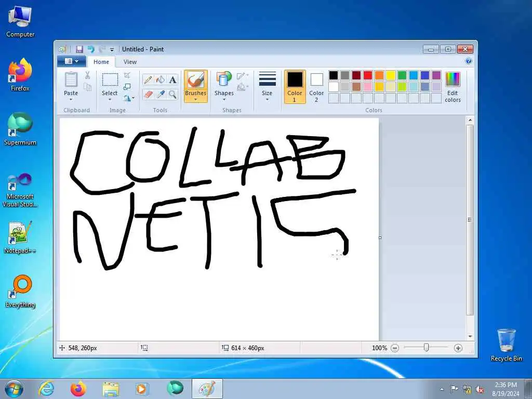The height and width of the screenshot is (399, 532).
Task: Select the Text tool
Action: tap(172, 79)
